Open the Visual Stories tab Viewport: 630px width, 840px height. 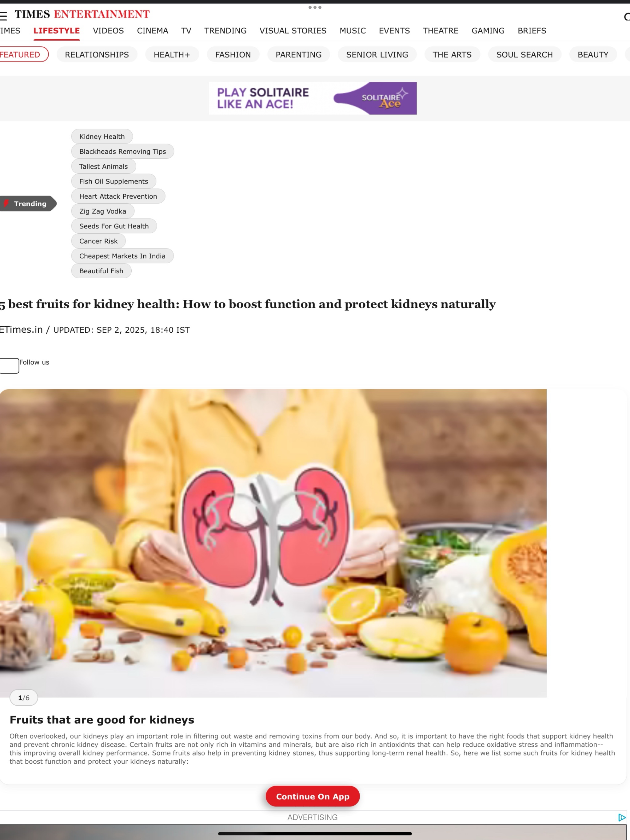coord(293,31)
